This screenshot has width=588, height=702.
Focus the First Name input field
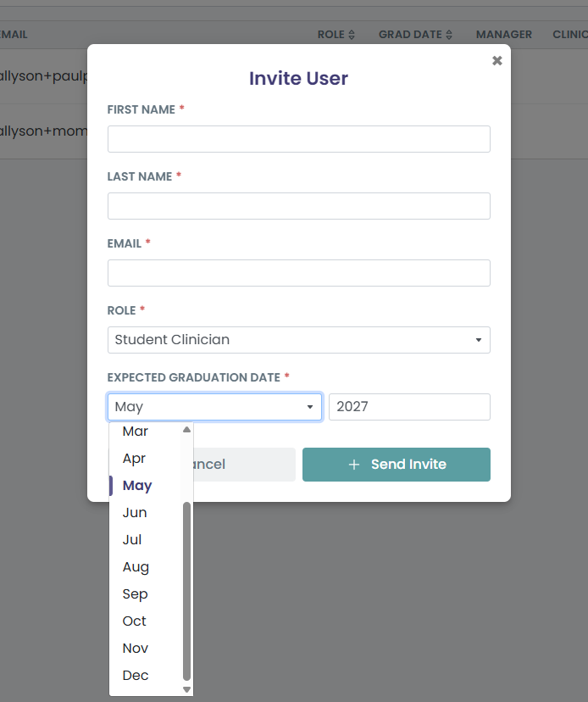coord(299,139)
